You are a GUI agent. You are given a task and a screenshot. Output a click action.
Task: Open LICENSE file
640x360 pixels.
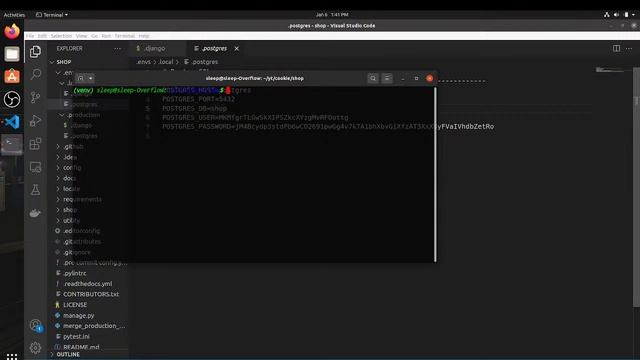point(89,305)
